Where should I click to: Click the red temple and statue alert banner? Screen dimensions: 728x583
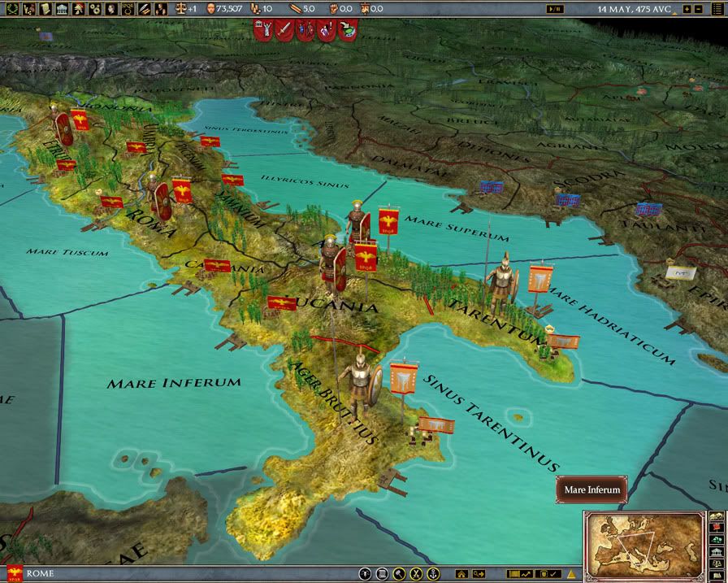coord(264,30)
